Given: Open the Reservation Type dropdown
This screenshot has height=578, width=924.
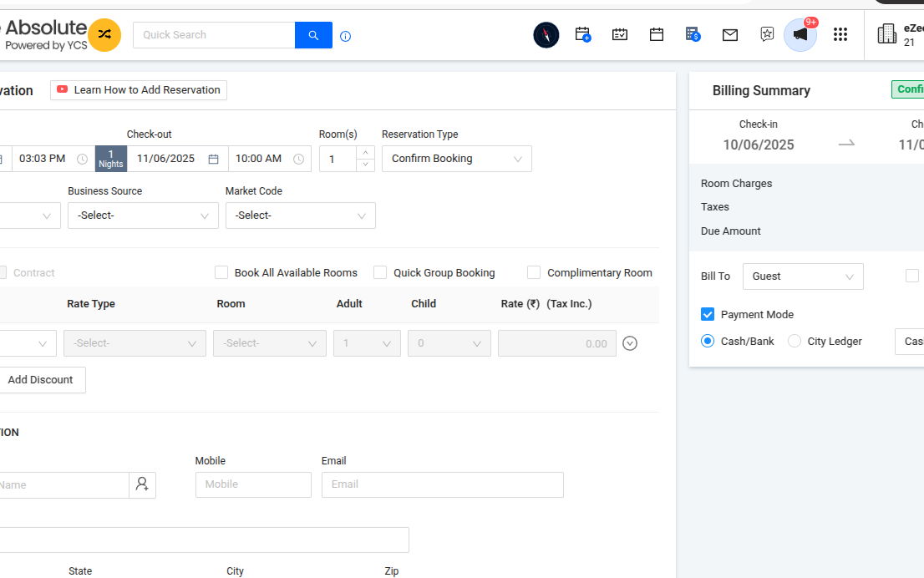Looking at the screenshot, I should (456, 159).
